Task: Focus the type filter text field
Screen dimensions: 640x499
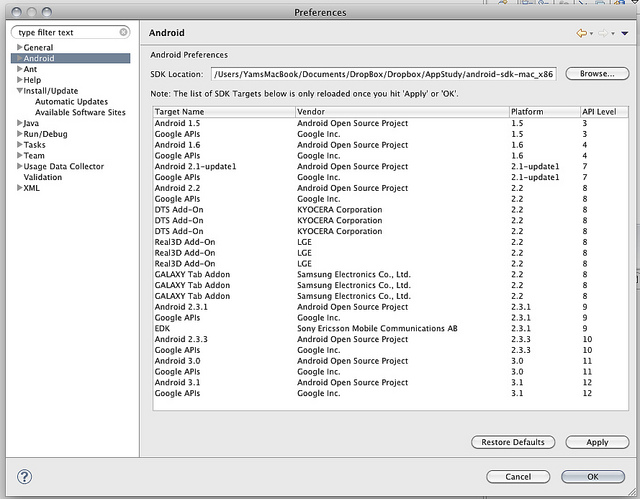Action: pos(70,32)
